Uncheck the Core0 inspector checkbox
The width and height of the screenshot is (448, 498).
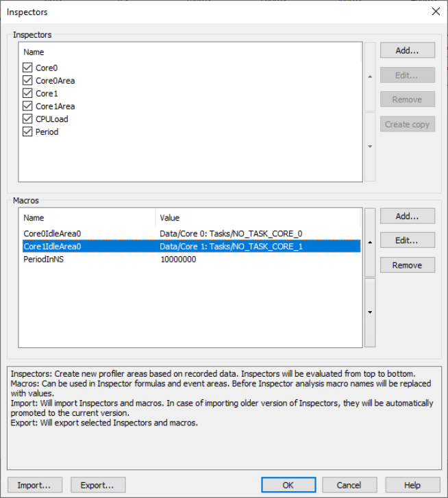(27, 68)
